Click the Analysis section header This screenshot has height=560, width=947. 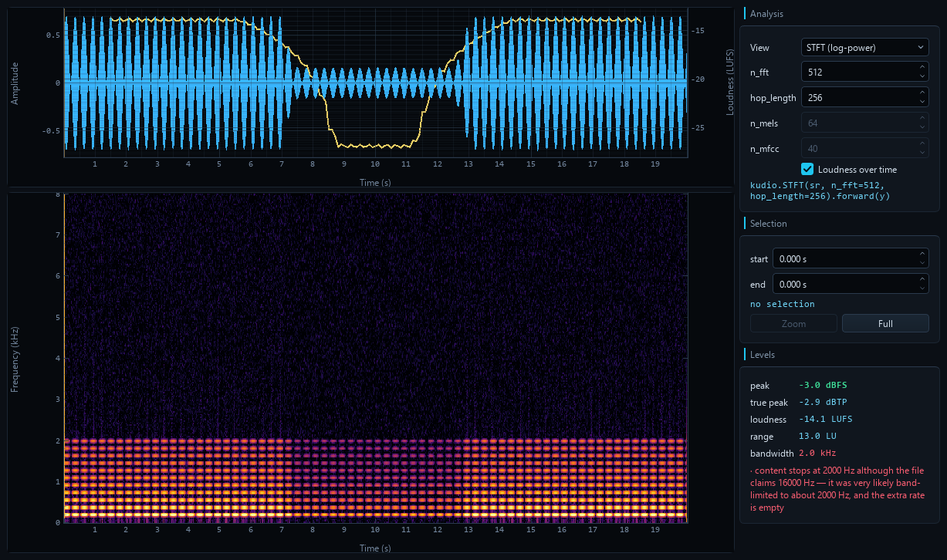[766, 13]
